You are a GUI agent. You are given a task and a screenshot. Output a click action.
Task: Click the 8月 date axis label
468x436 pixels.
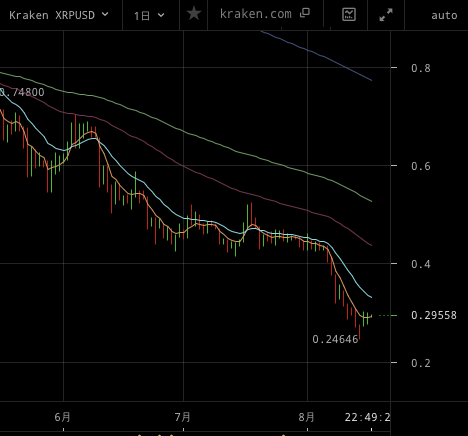306,417
